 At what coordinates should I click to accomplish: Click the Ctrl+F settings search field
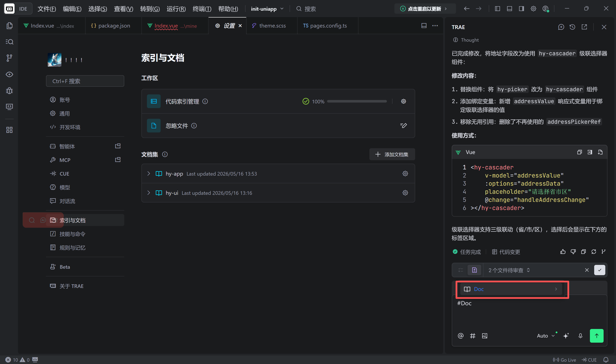tap(85, 81)
